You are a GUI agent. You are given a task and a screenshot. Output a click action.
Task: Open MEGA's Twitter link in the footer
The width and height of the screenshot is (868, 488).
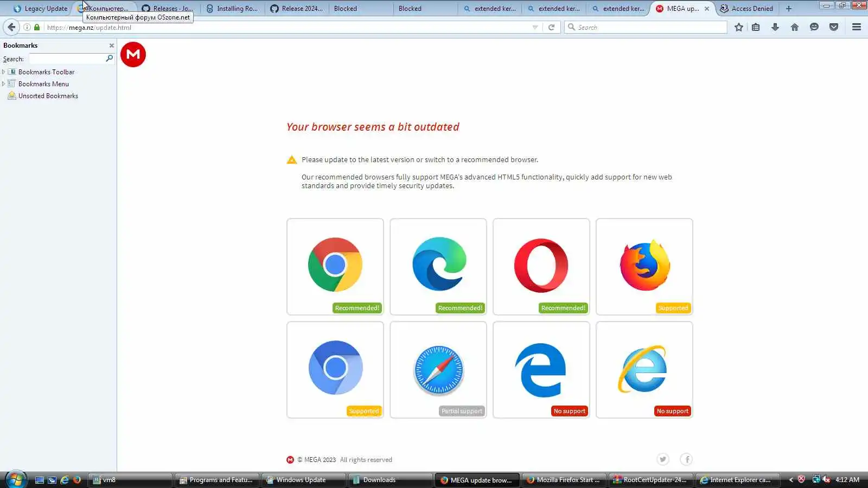click(x=663, y=459)
